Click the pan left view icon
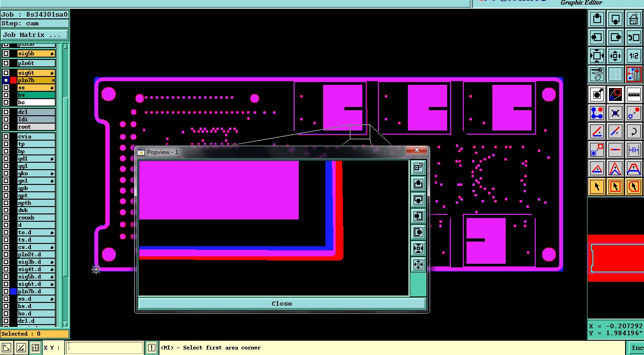This screenshot has width=644, height=355. 597,37
